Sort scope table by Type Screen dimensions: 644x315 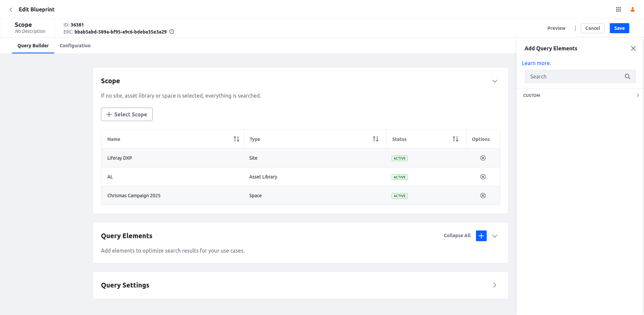[x=376, y=139]
